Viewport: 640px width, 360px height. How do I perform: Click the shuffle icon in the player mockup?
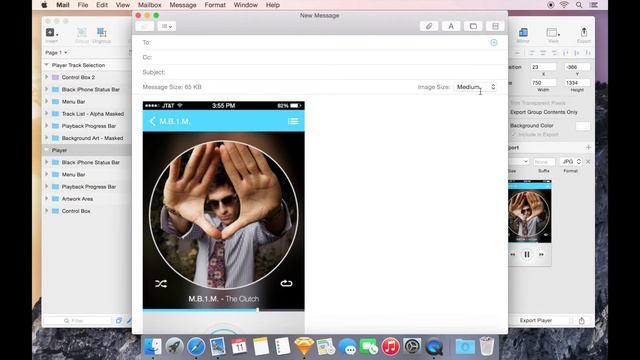(161, 284)
